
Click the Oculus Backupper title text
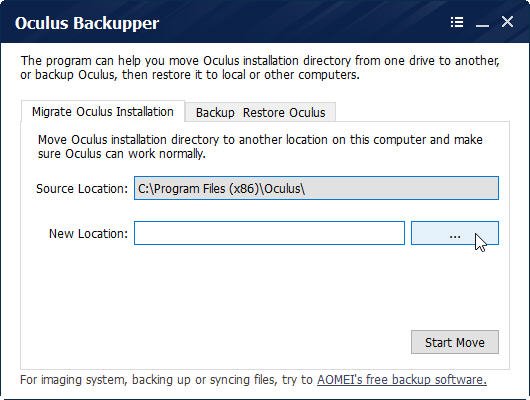(87, 23)
